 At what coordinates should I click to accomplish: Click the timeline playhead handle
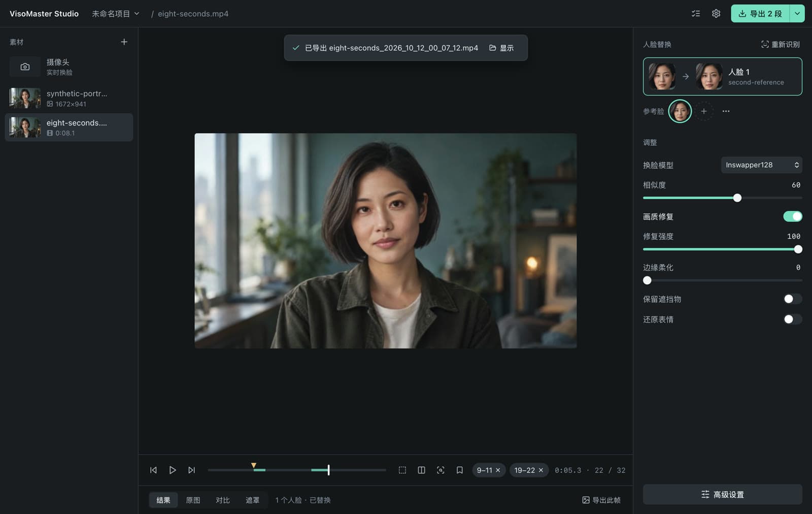point(328,470)
